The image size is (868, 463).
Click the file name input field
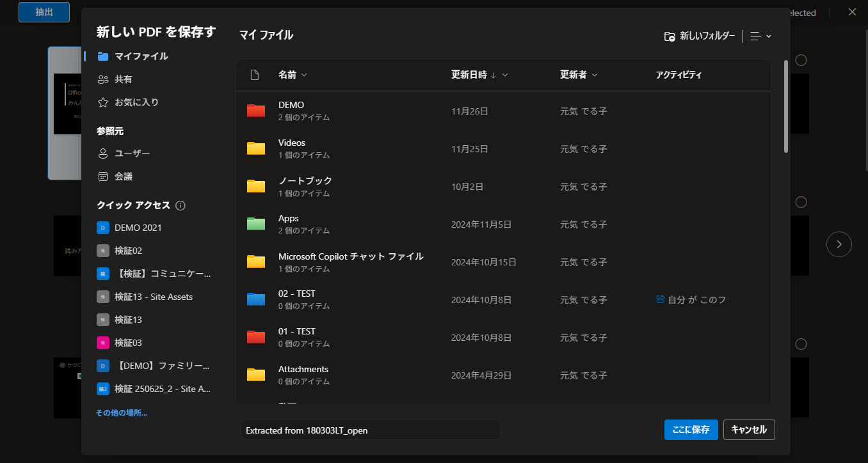point(370,430)
